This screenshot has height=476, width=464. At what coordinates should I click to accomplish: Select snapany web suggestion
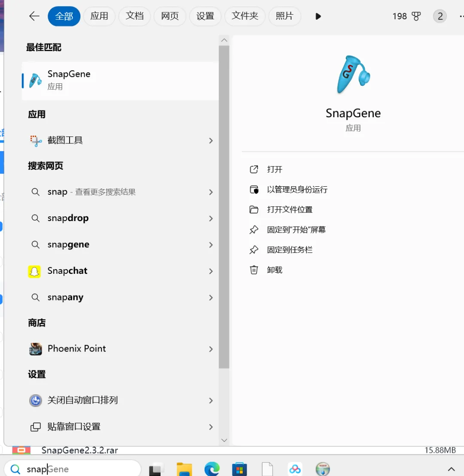[120, 297]
